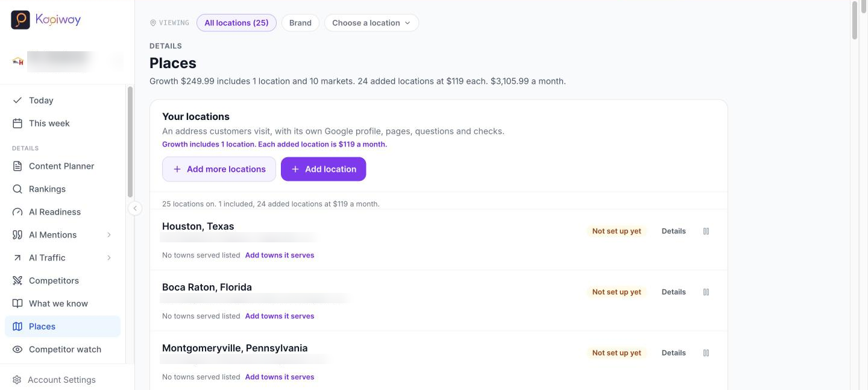Click the Not set up yet badge for Boca Raton

pos(617,292)
